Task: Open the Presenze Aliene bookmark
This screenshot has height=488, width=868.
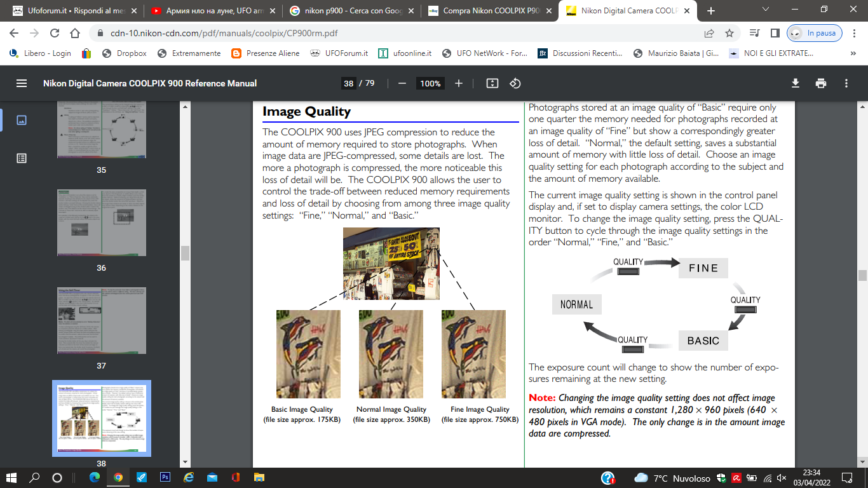Action: tap(266, 53)
